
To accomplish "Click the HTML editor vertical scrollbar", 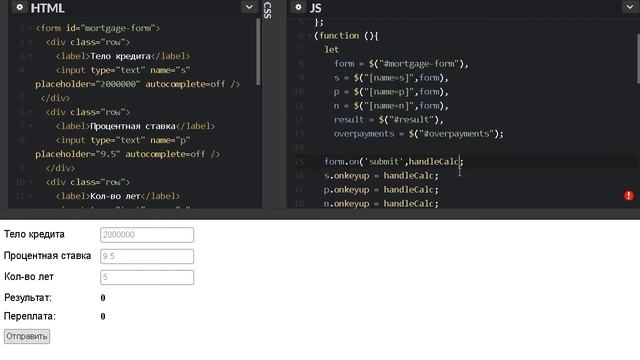I will [258, 52].
